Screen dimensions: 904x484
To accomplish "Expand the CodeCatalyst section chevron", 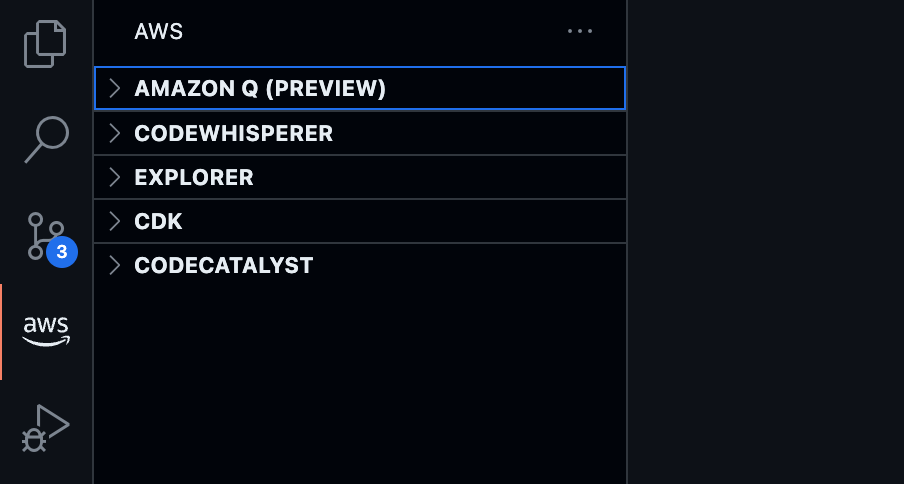I will point(114,266).
